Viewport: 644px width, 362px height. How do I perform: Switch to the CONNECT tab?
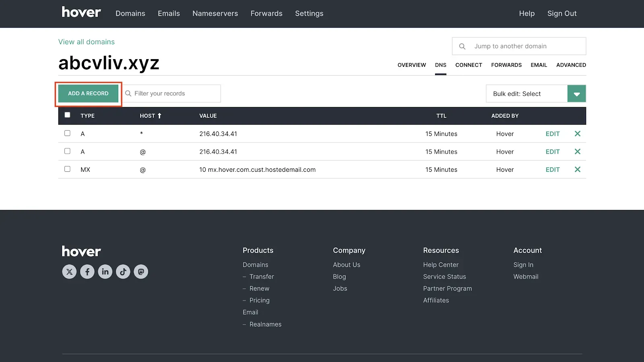[x=469, y=65]
